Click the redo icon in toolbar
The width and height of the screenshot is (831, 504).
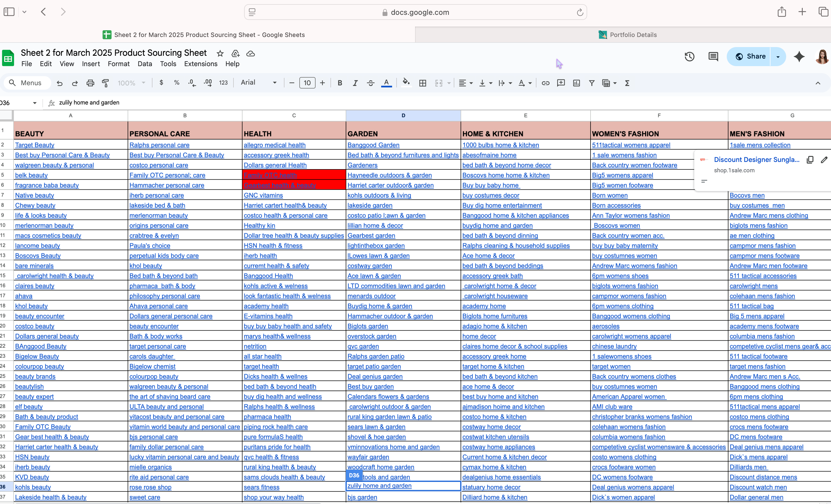click(x=75, y=83)
